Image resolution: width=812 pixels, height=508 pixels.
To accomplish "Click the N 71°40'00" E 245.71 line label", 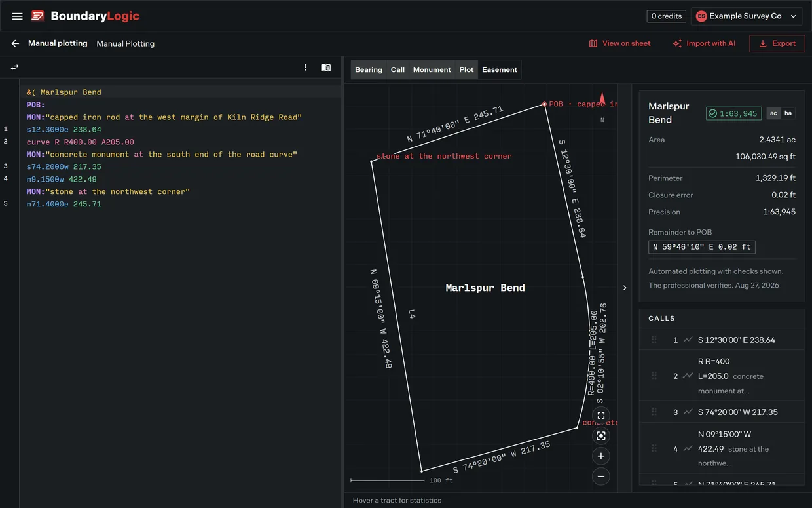I will 455,124.
